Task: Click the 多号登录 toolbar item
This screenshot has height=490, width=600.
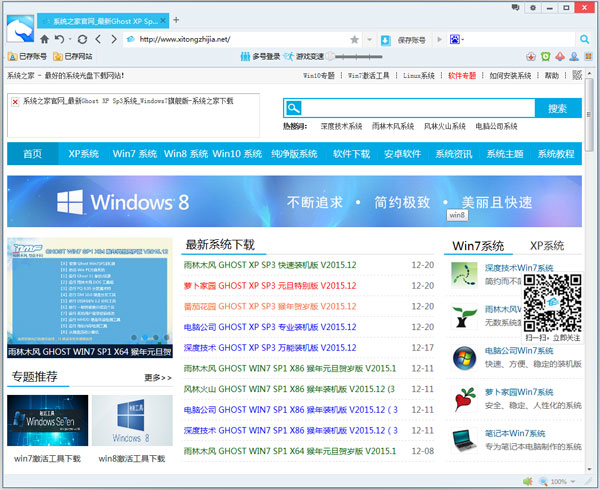Action: point(260,57)
